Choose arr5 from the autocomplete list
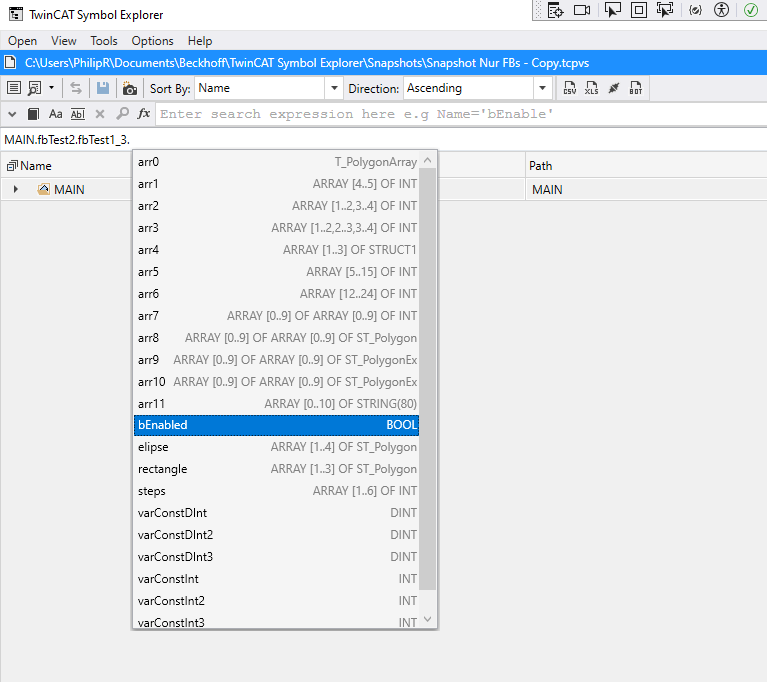 pyautogui.click(x=277, y=272)
